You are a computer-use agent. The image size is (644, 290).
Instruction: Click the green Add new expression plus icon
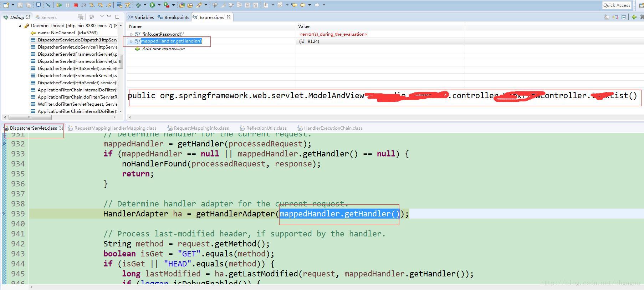pyautogui.click(x=634, y=17)
